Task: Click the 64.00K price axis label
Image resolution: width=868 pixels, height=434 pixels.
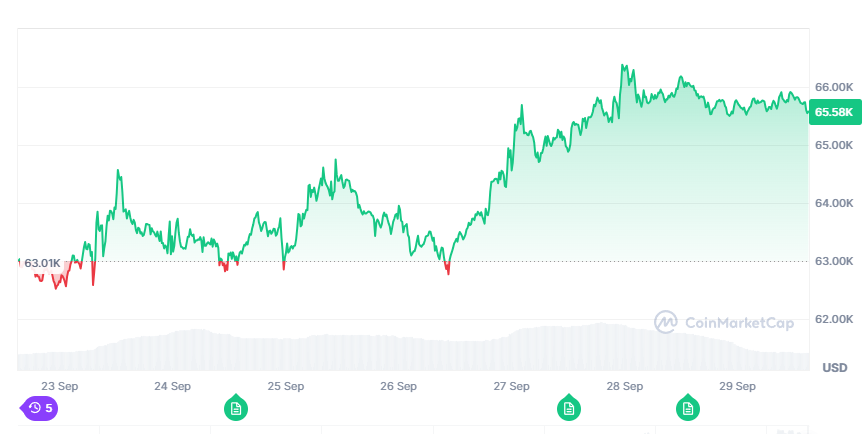Action: coord(834,204)
